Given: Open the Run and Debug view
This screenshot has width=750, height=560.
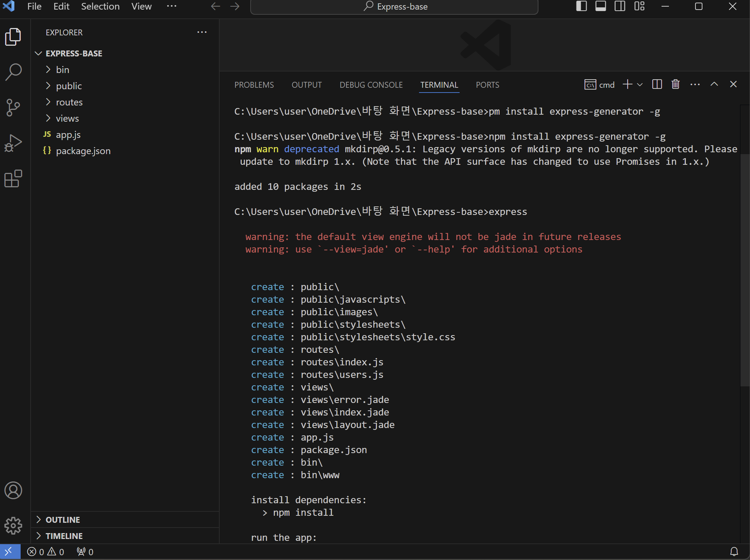Looking at the screenshot, I should click(13, 143).
